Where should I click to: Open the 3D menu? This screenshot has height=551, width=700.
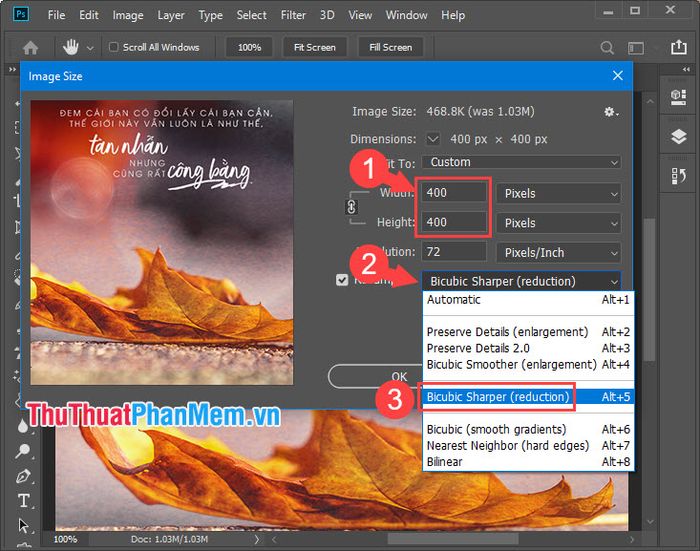point(327,15)
